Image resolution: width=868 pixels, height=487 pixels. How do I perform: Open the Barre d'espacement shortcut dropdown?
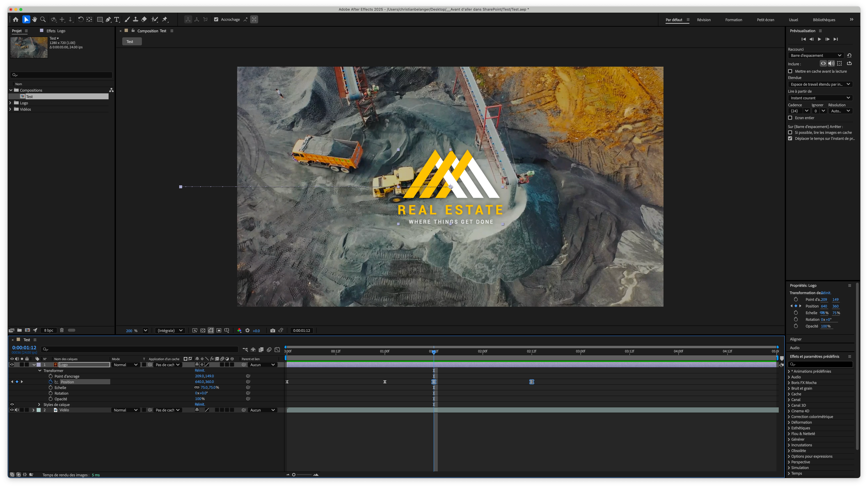coord(815,56)
